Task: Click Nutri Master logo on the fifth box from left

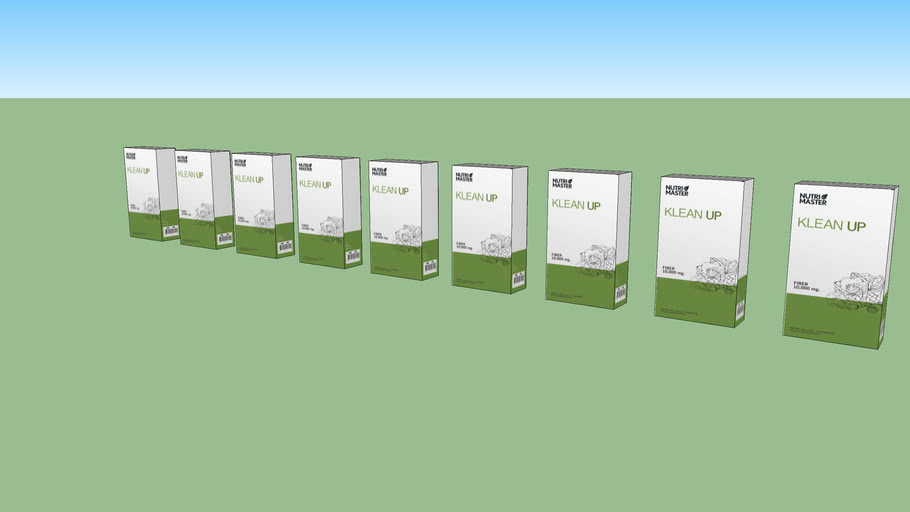Action: pos(379,171)
